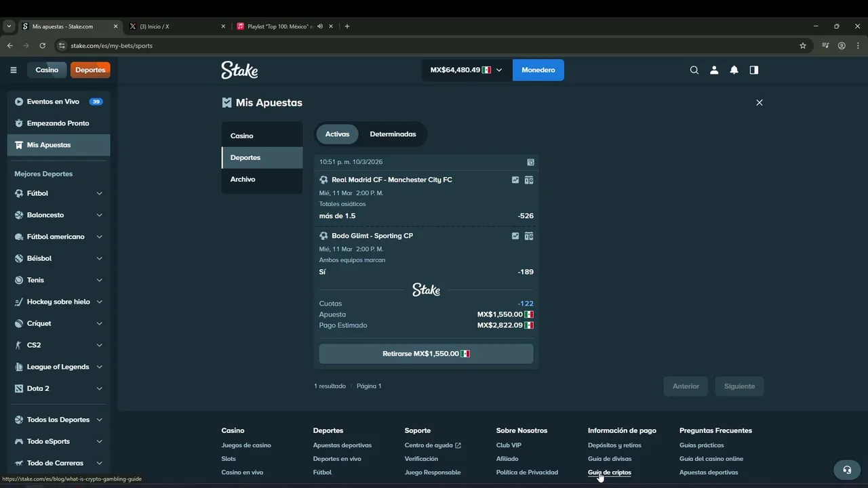868x488 pixels.
Task: Open Real Madrid CF - Manchester City FC match
Action: 392,180
